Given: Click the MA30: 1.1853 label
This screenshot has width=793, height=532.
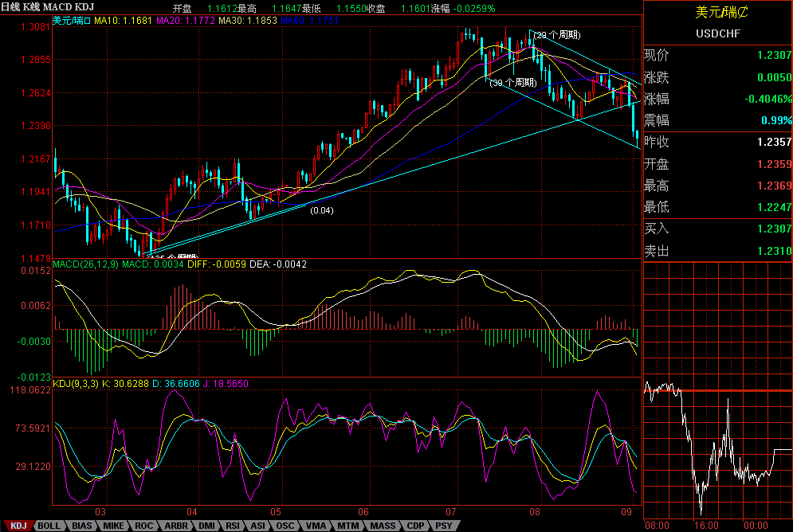Looking at the screenshot, I should [248, 21].
